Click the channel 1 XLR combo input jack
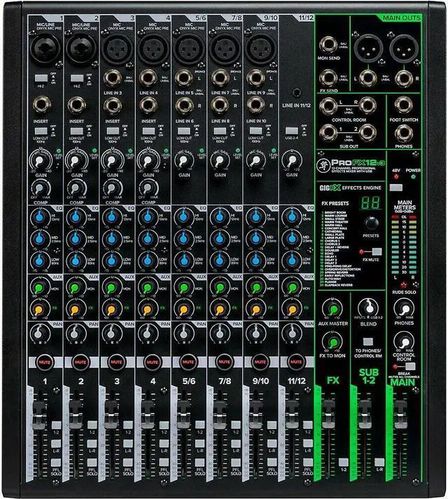This screenshot has width=448, height=499. click(41, 48)
